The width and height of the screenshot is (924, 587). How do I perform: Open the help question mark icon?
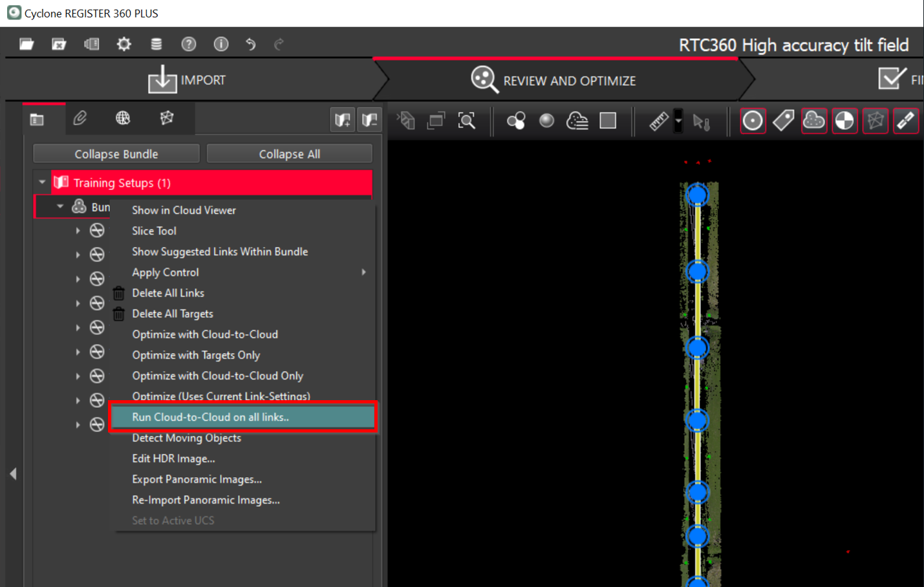[x=188, y=44]
